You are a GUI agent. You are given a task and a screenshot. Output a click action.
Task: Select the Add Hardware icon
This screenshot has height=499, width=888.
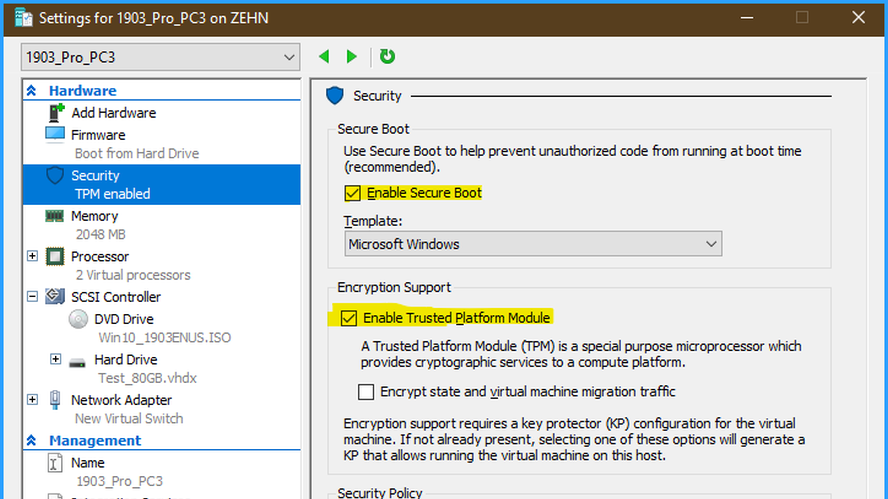pos(56,113)
